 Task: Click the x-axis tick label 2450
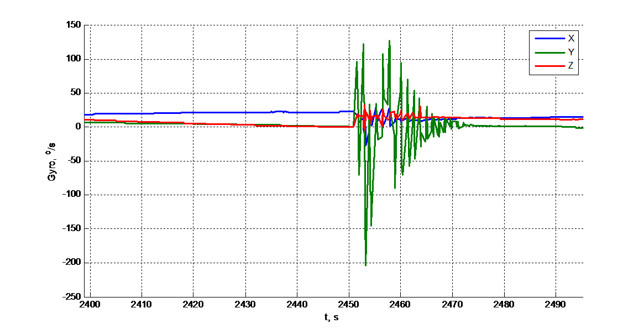click(x=349, y=305)
